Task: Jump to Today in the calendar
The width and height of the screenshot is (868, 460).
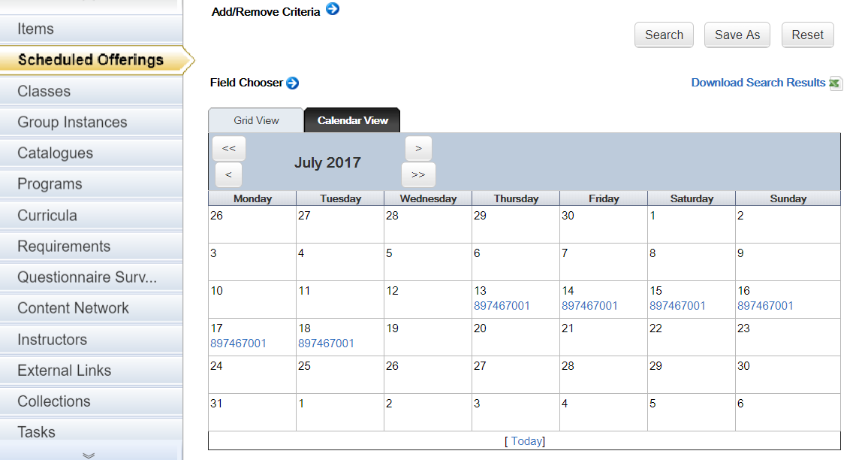Action: (526, 441)
